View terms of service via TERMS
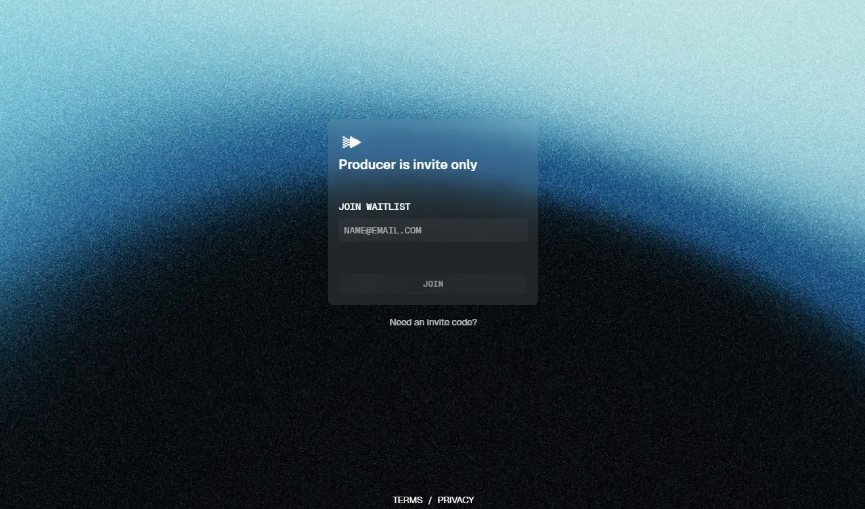The width and height of the screenshot is (865, 509). tap(407, 500)
